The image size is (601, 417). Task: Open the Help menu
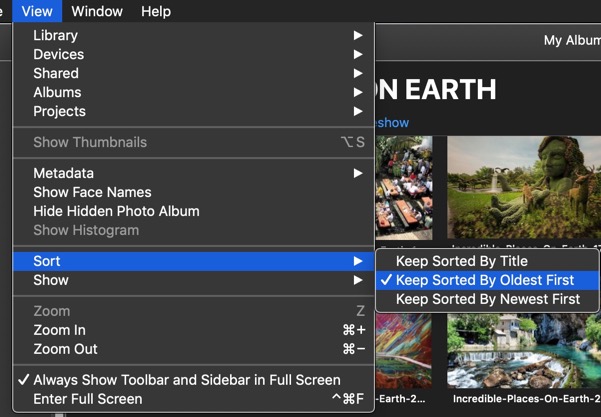click(156, 11)
